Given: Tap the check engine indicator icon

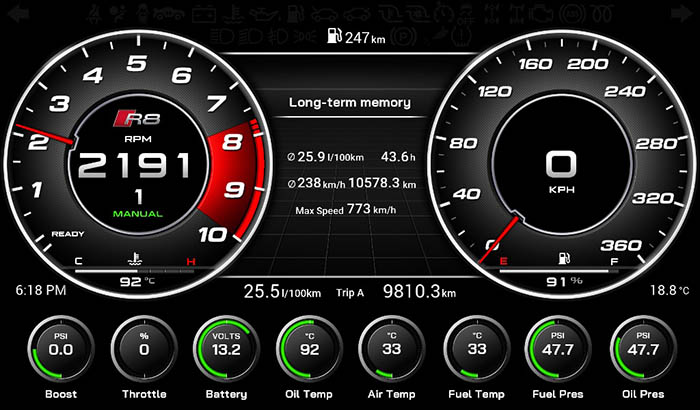Looking at the screenshot, I should coord(541,14).
